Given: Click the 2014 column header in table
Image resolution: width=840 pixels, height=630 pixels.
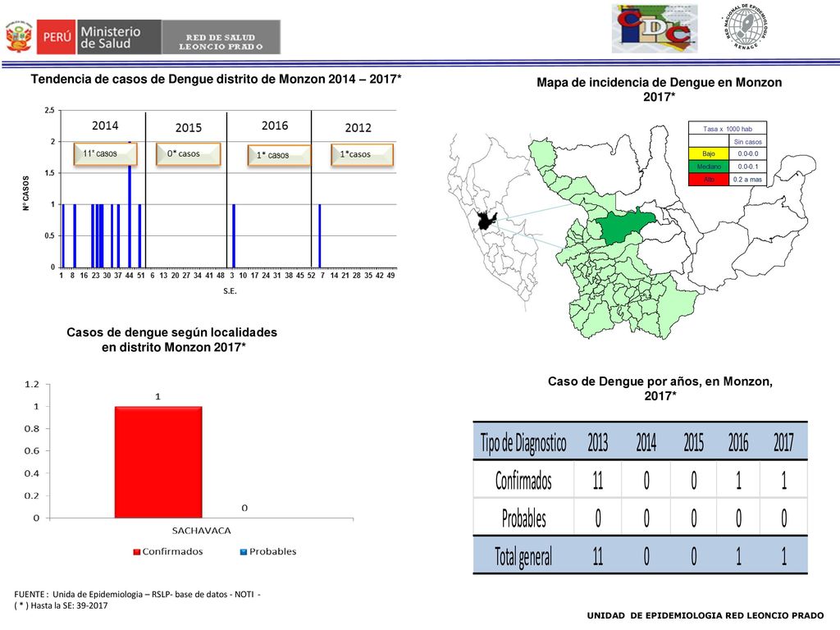Looking at the screenshot, I should [646, 442].
